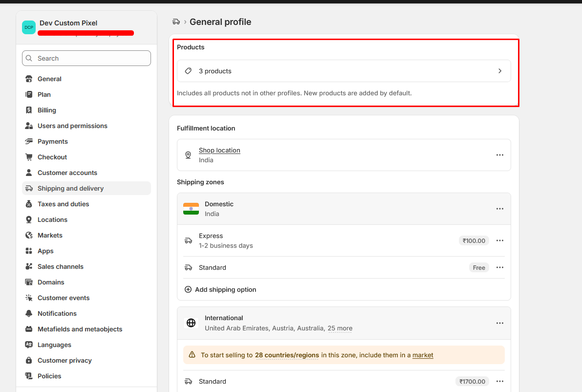Click the DCP store avatar icon
Viewport: 582px width, 392px height.
tap(29, 27)
